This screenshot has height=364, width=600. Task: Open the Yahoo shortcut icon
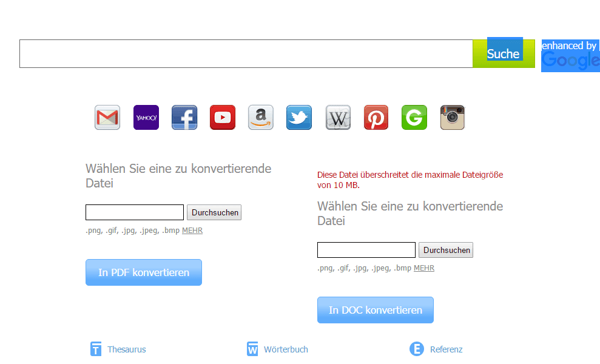click(146, 118)
